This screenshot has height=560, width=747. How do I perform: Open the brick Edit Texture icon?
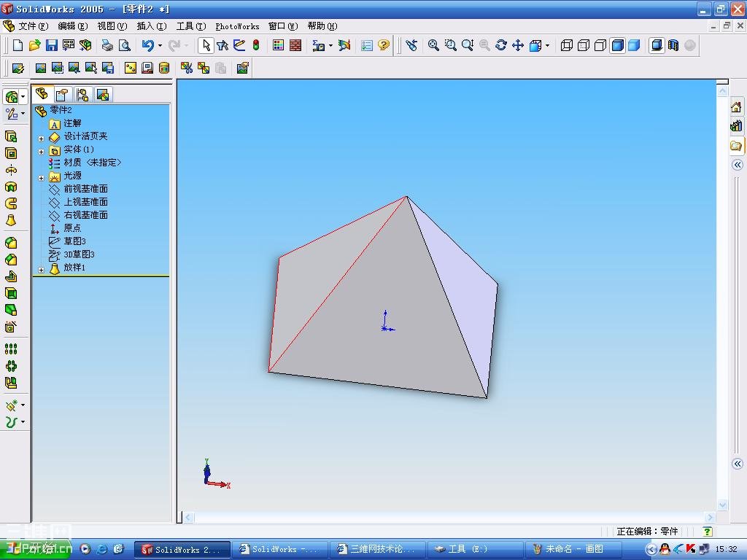click(295, 45)
